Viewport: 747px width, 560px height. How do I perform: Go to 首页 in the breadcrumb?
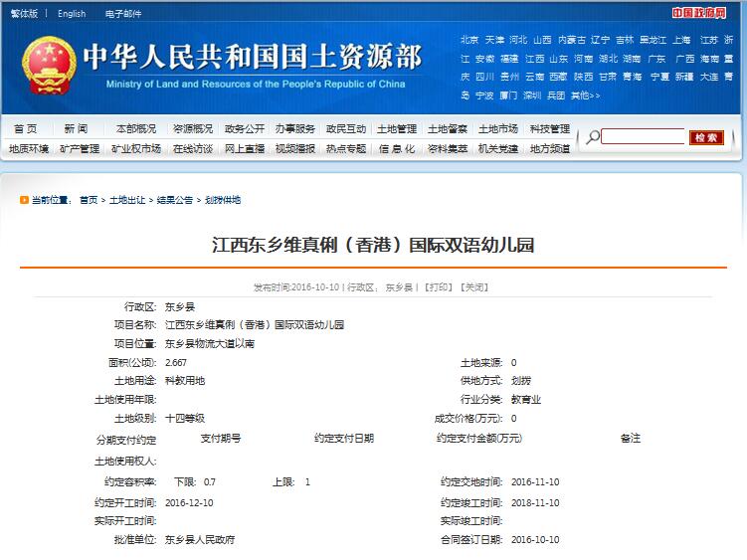[x=89, y=200]
